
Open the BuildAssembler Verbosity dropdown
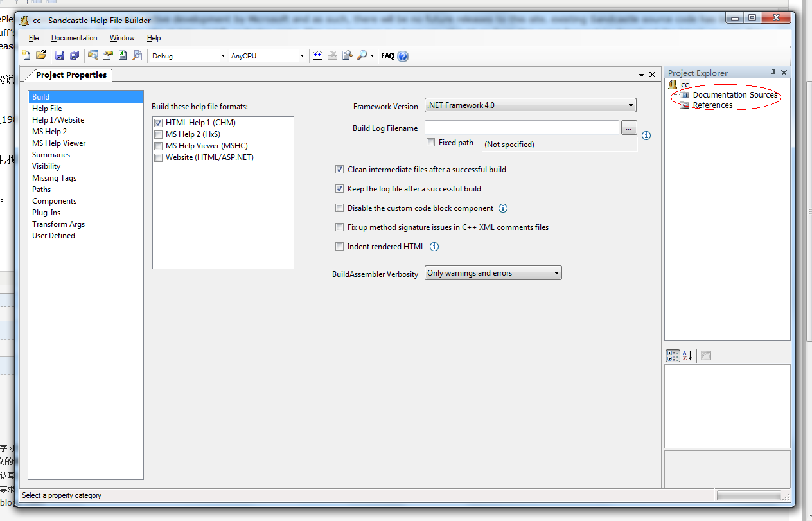pyautogui.click(x=493, y=273)
